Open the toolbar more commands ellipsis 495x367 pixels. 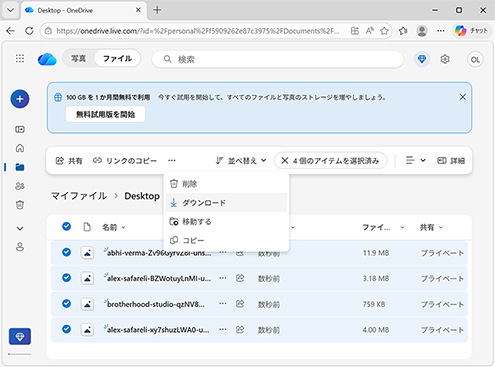tap(172, 161)
